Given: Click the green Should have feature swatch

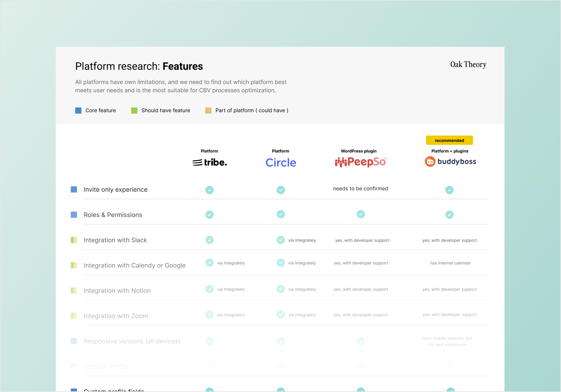Looking at the screenshot, I should [x=134, y=111].
